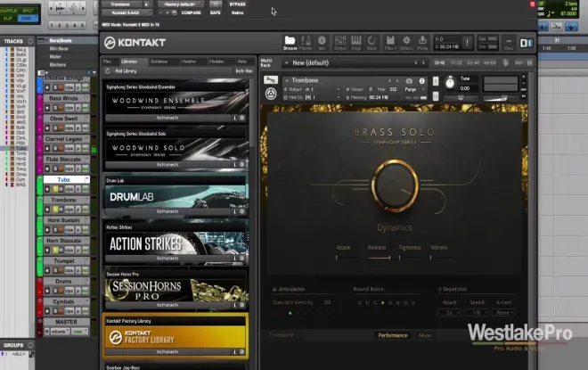Toggle BYPASS on the plugin header

point(237,4)
